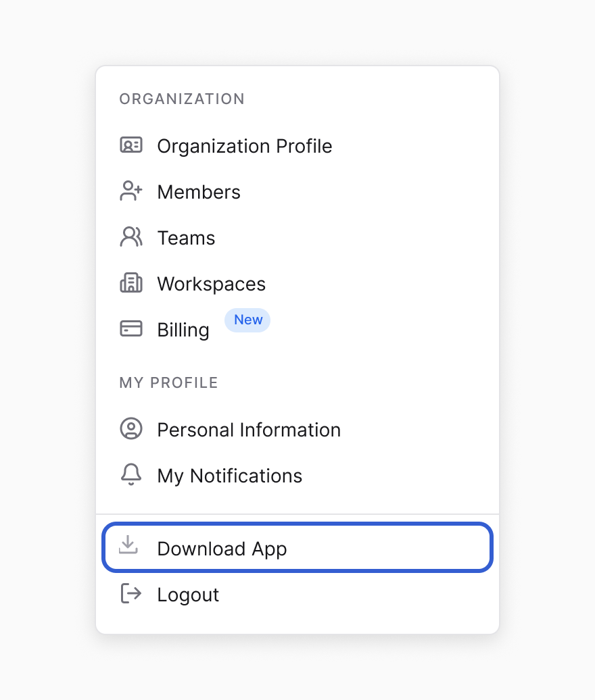Select Workspaces from the menu
595x700 pixels.
tap(297, 284)
